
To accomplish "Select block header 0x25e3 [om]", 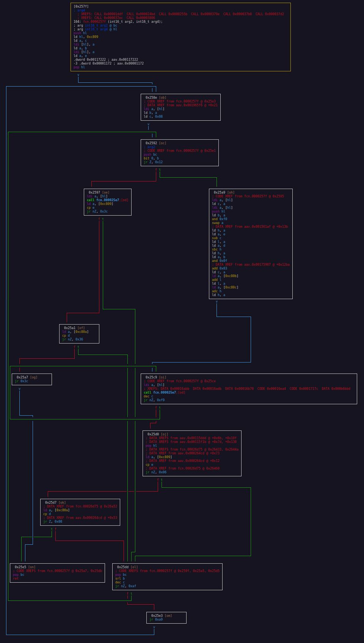I will pyautogui.click(x=162, y=616).
